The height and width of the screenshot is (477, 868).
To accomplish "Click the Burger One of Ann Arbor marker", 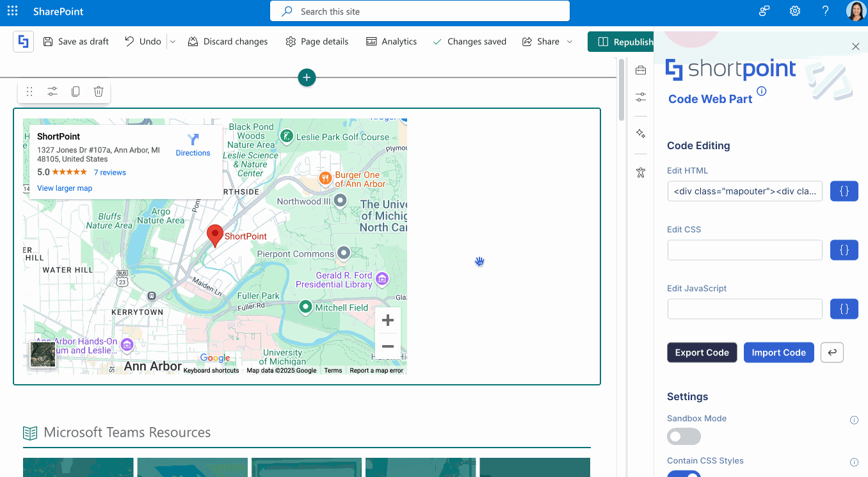I will 325,178.
